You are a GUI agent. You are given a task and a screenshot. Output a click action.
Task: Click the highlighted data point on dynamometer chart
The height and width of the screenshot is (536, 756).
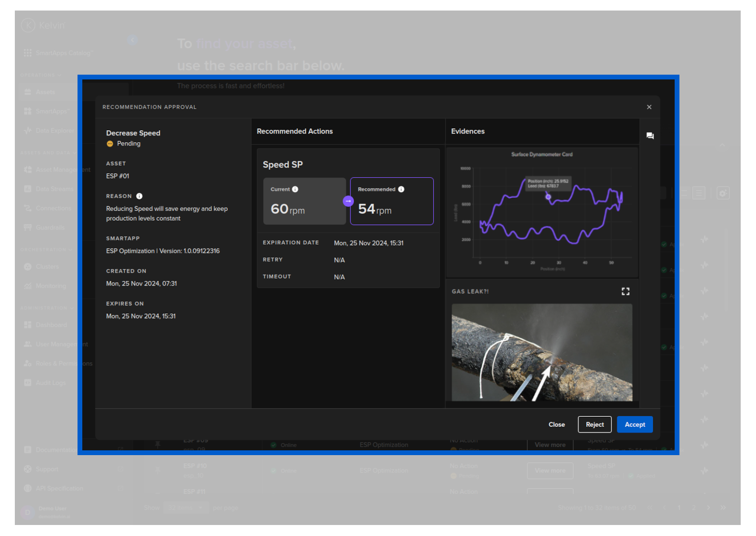[x=548, y=197]
